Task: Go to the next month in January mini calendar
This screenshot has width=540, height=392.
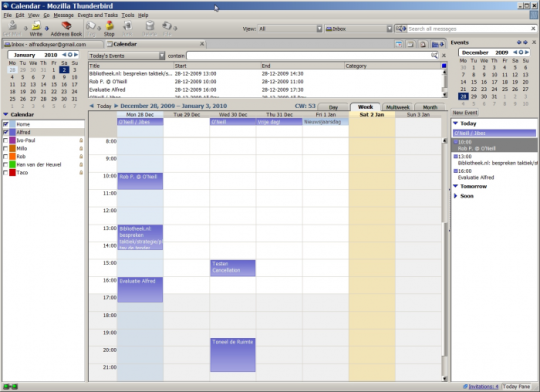Action: click(x=76, y=55)
